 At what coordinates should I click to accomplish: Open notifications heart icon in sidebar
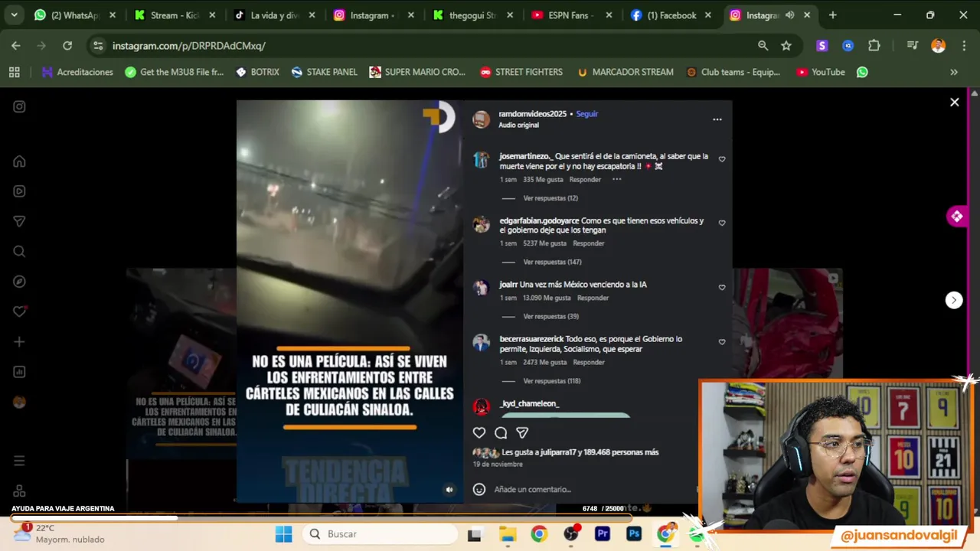coord(20,311)
